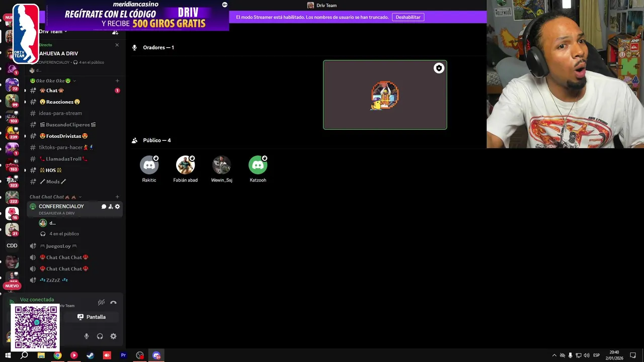Open the Chat text channel
Viewport: 644px width, 362px height.
click(74, 90)
